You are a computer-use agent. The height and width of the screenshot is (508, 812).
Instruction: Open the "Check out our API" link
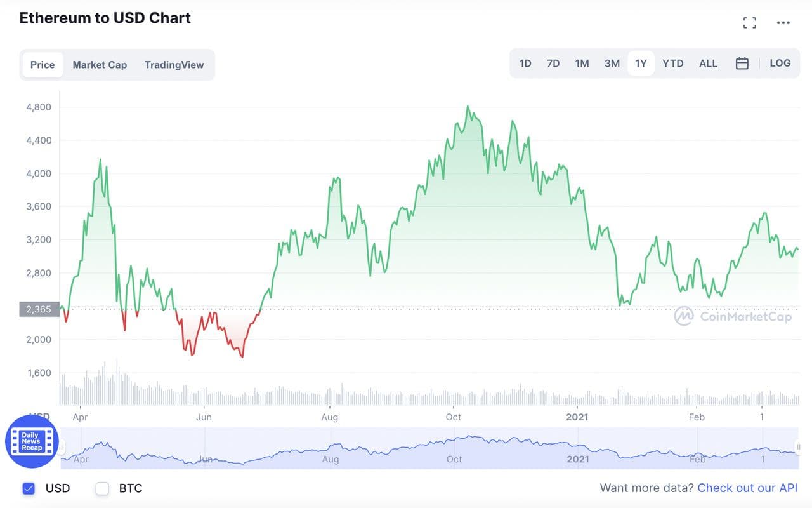747,488
